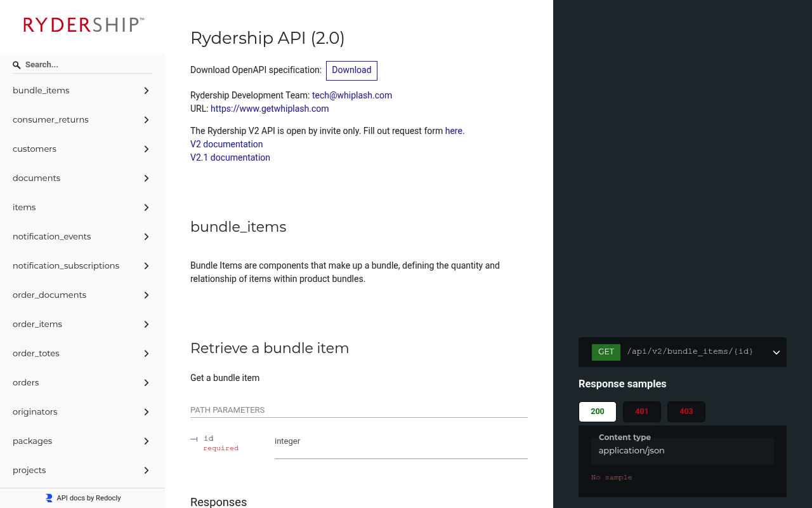
Task: Click the 'id' path parameter name
Action: (209, 438)
